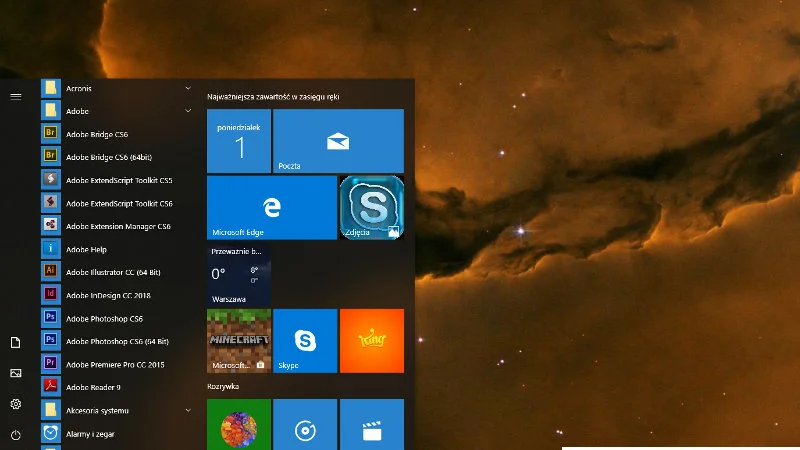800x450 pixels.
Task: Open Adobe ExtendScript Toolkit CS6
Action: (116, 203)
